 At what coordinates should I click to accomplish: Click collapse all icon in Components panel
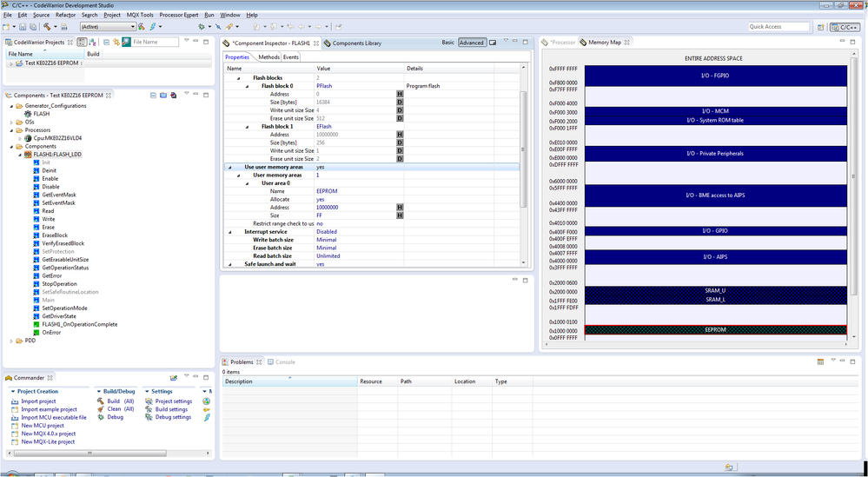pos(153,96)
